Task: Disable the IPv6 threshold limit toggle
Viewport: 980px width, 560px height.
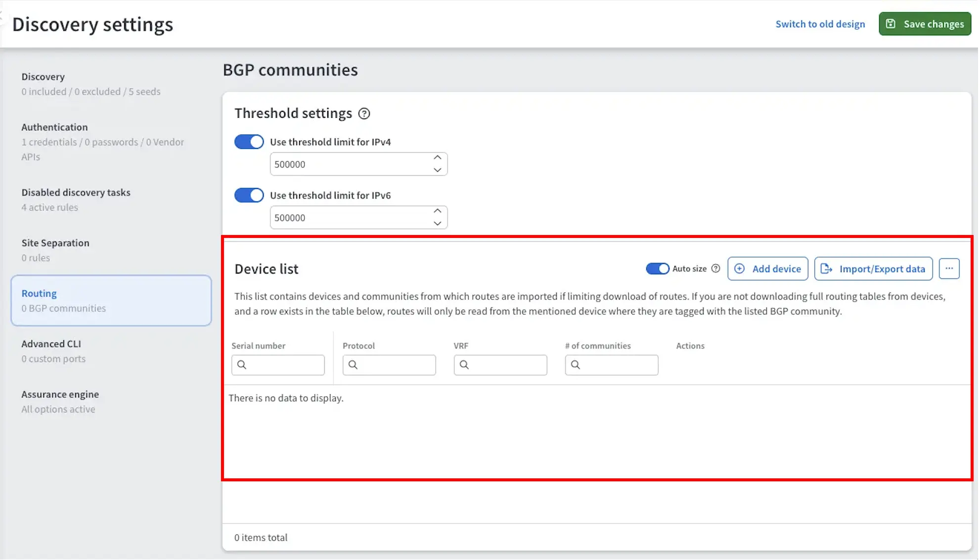Action: 249,195
